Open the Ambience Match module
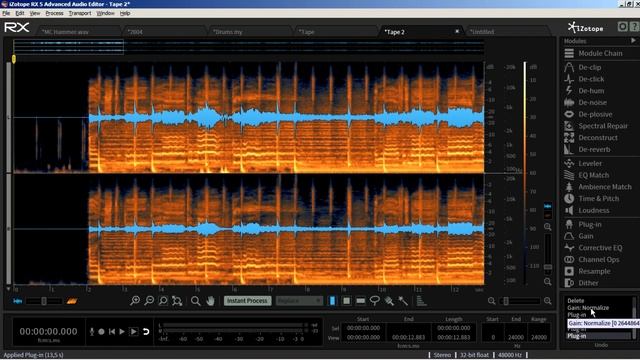 pos(598,187)
